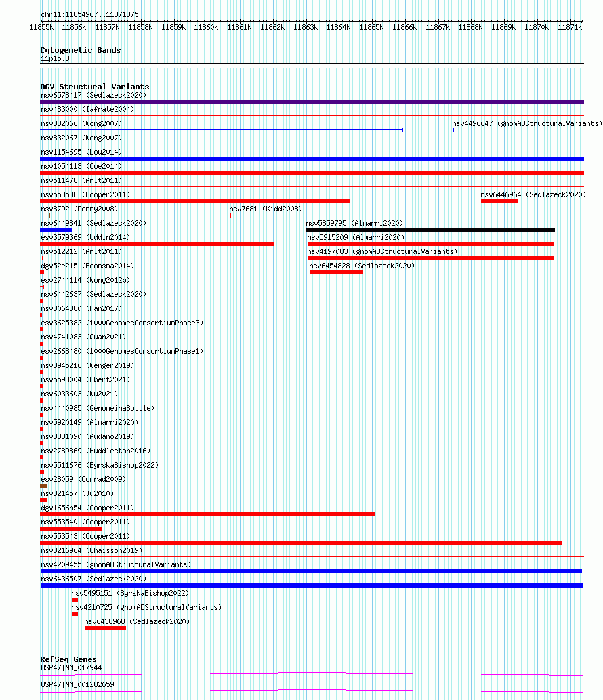The height and width of the screenshot is (700, 603).
Task: Click nsv553543 (Cooper2011) label
Action: 85,537
